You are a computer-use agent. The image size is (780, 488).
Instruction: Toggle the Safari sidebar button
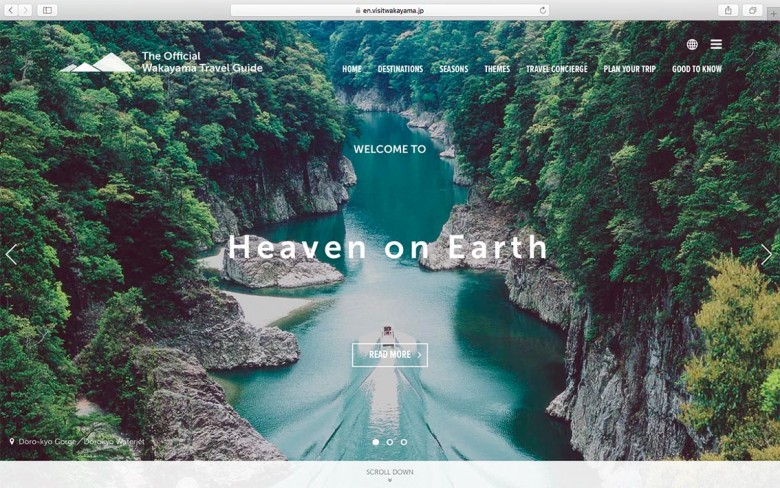tap(47, 10)
